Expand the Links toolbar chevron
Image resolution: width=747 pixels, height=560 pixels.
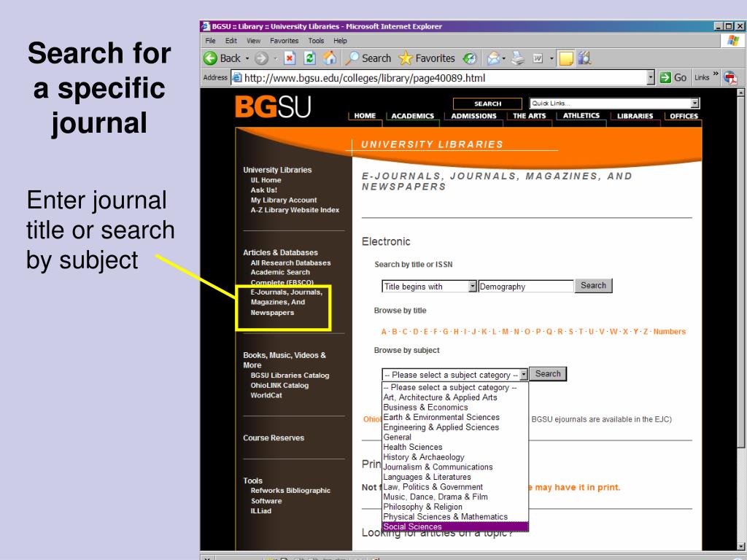click(x=716, y=74)
